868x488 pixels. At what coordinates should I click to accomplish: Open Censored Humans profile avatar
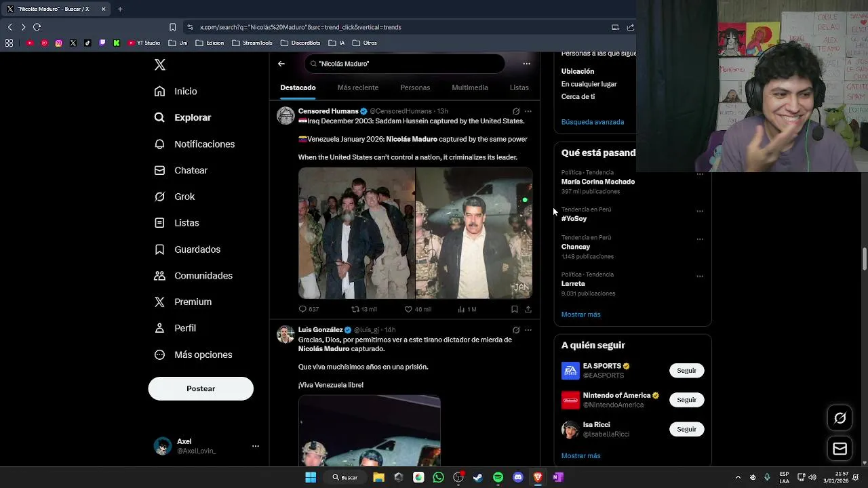[x=285, y=115]
